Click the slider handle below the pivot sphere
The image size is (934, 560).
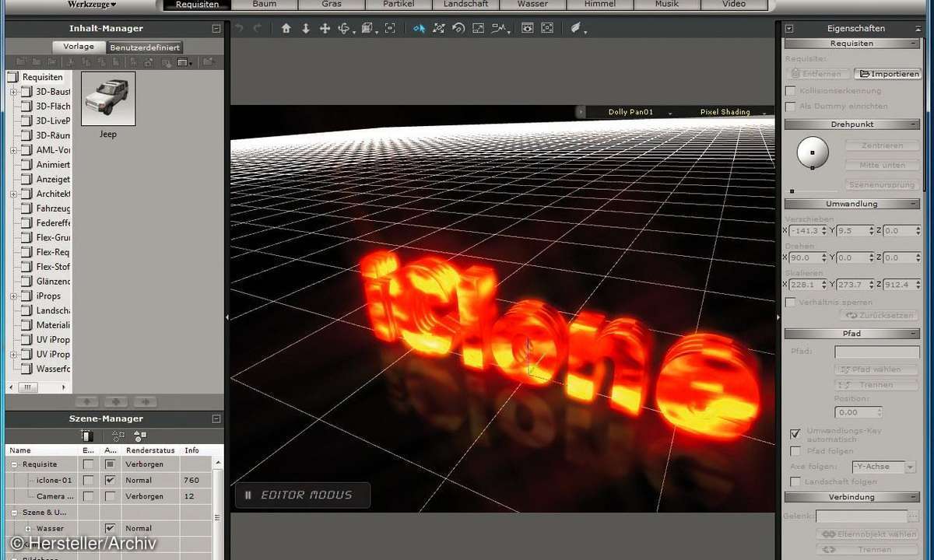(x=792, y=191)
